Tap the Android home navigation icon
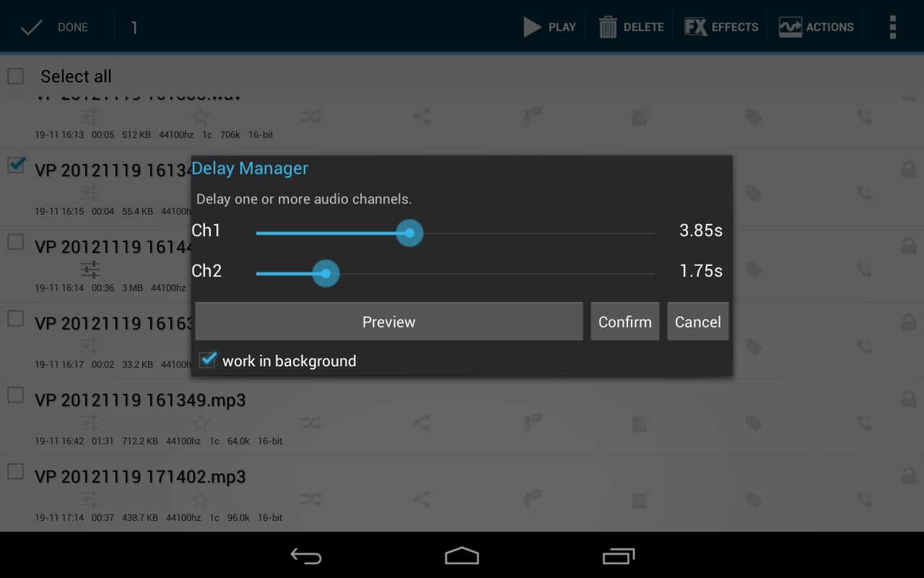 click(x=462, y=556)
